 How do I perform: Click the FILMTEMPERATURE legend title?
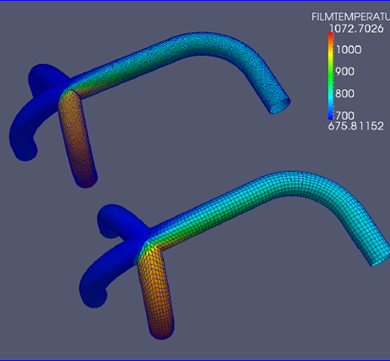351,17
